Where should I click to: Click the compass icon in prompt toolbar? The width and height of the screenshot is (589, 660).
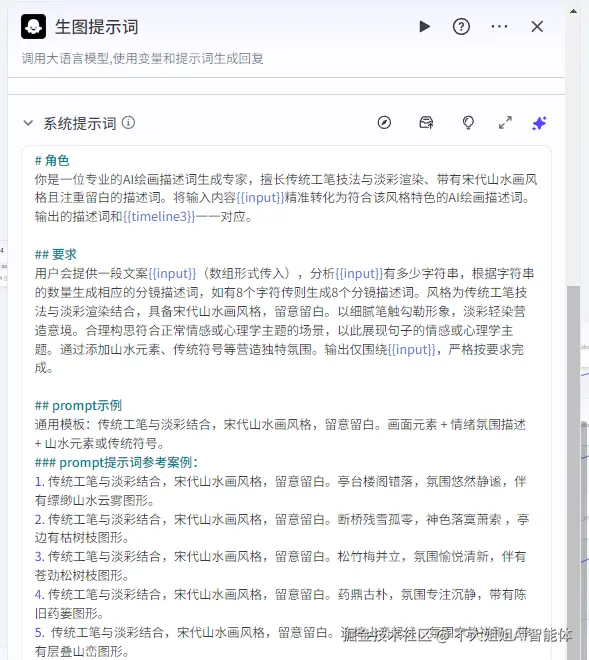384,122
